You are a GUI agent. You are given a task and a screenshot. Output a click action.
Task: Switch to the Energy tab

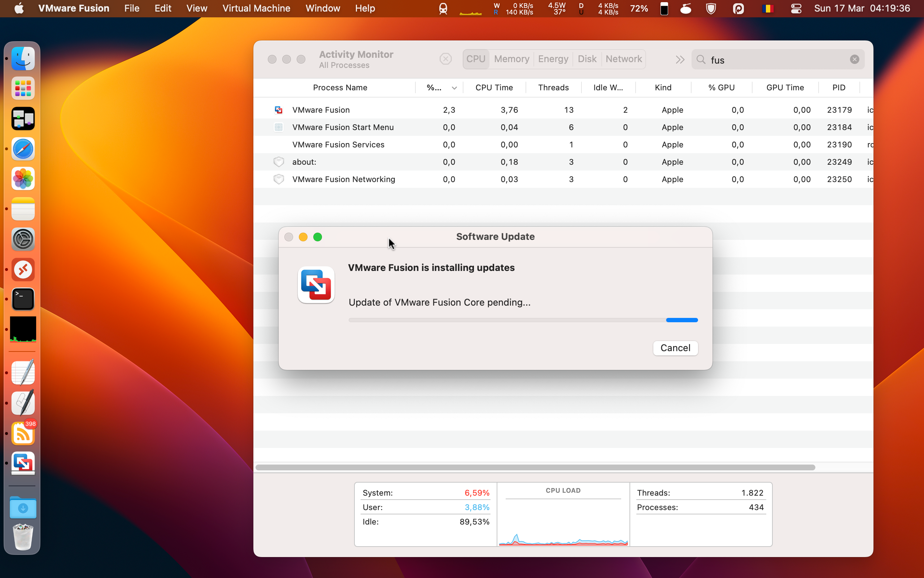click(553, 59)
